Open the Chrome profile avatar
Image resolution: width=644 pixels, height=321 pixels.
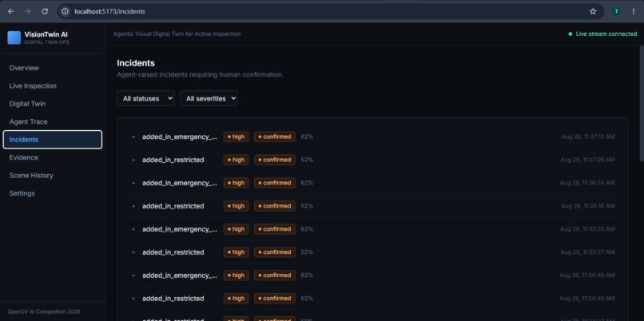tap(617, 11)
